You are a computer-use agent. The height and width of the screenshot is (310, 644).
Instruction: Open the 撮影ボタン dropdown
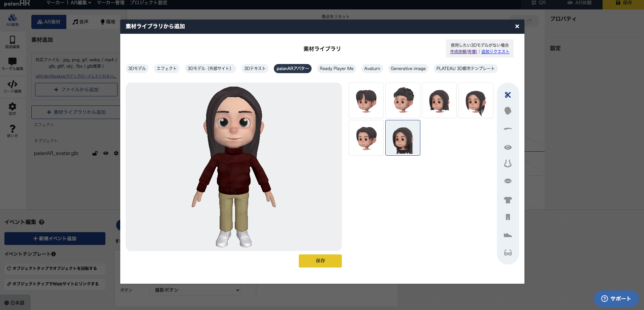coord(195,290)
